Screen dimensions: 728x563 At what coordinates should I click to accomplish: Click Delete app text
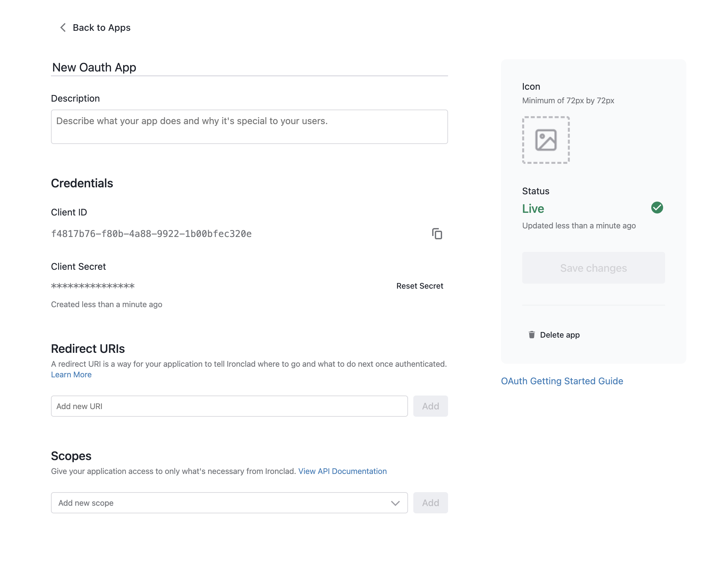[x=560, y=335]
